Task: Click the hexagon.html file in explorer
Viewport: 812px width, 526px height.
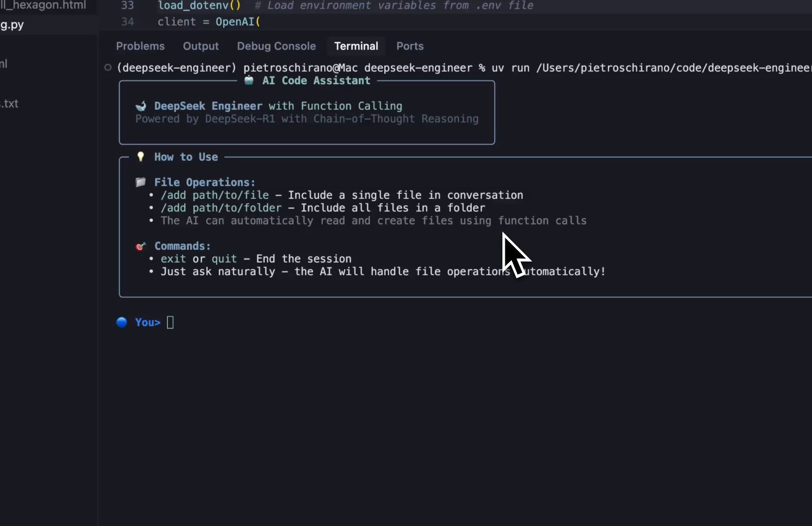Action: point(43,5)
